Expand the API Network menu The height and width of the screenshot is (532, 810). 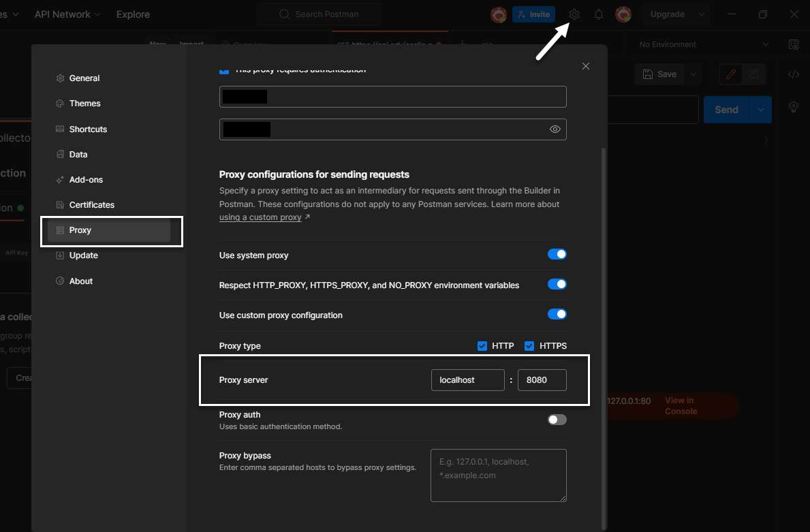tap(67, 14)
